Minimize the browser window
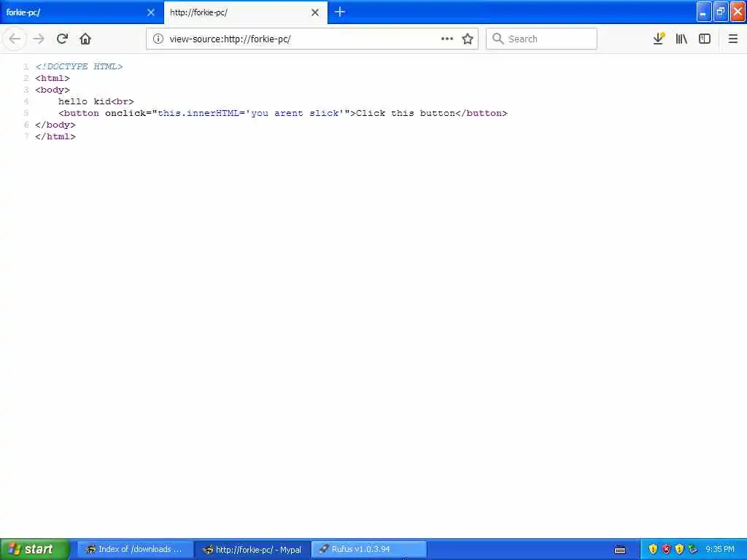The height and width of the screenshot is (560, 747). pyautogui.click(x=704, y=12)
